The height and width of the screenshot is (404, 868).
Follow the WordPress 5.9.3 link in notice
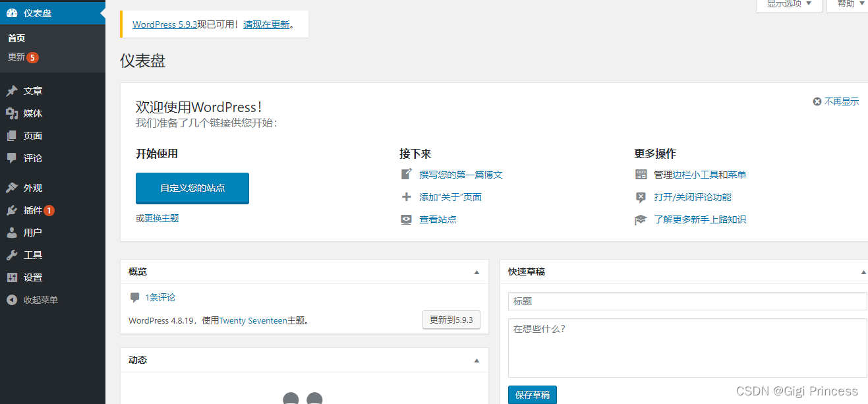(165, 24)
